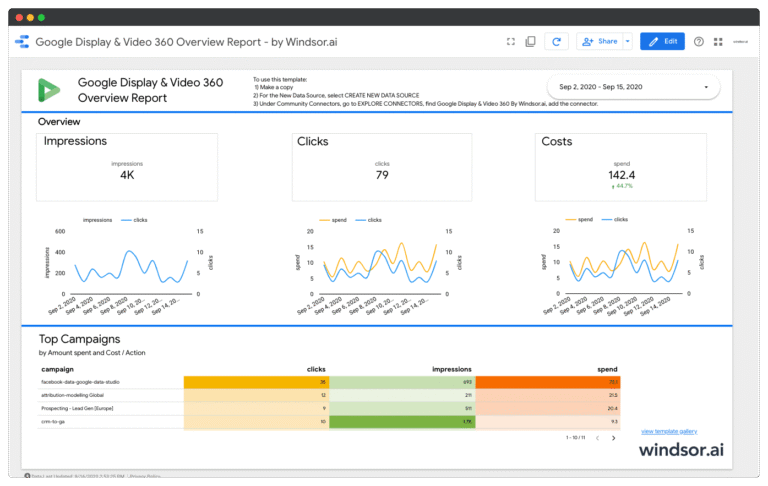
Task: Make a copy of this report
Action: coord(530,42)
